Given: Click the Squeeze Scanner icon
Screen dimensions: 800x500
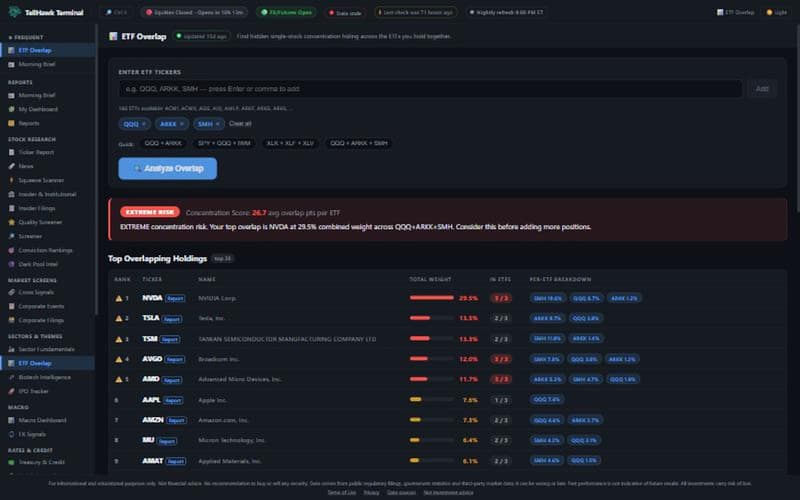Looking at the screenshot, I should point(11,180).
